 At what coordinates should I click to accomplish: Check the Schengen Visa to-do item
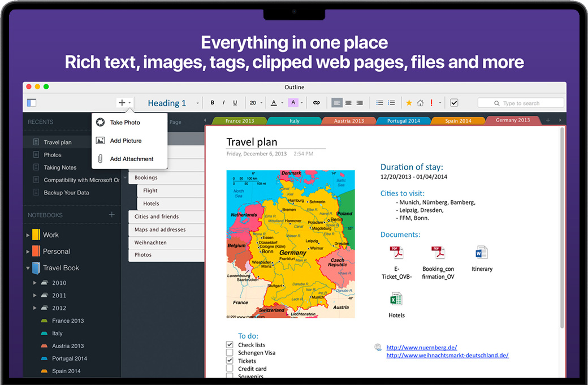[230, 353]
